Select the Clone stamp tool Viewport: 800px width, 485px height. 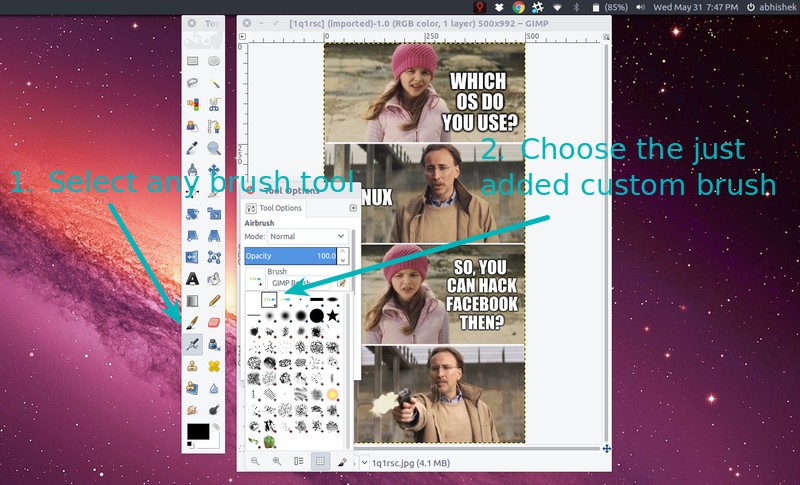click(x=192, y=366)
